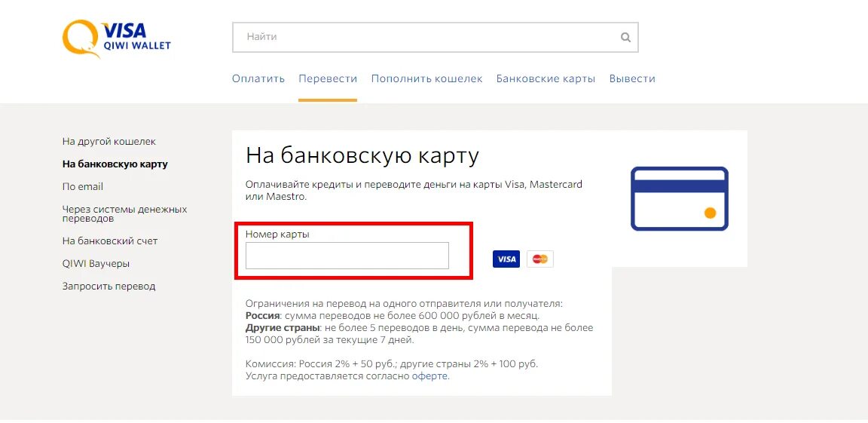Click the Номер карты input field
The height and width of the screenshot is (423, 868).
pos(347,256)
